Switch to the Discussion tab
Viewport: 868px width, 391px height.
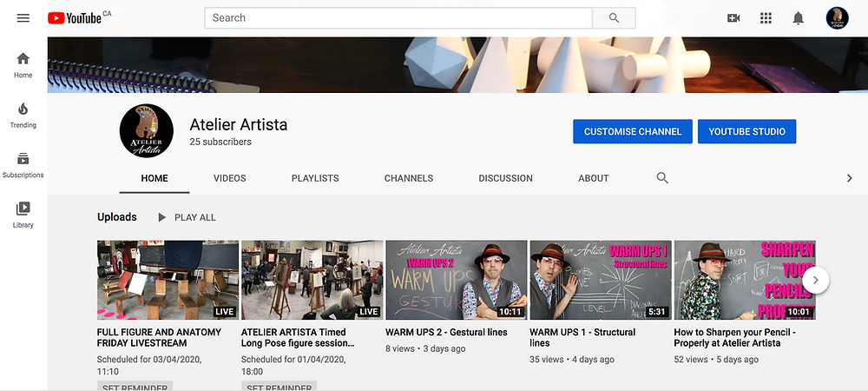click(505, 178)
